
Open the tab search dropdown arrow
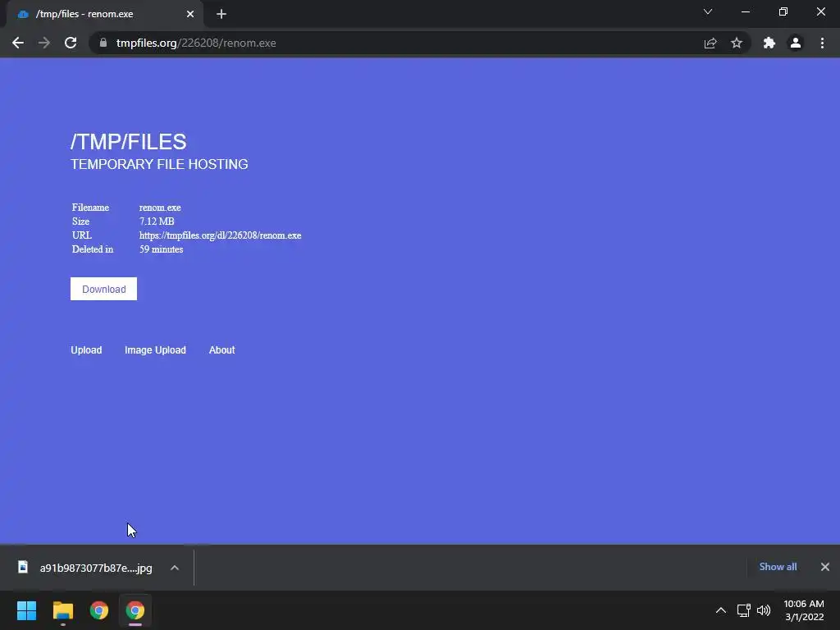708,11
